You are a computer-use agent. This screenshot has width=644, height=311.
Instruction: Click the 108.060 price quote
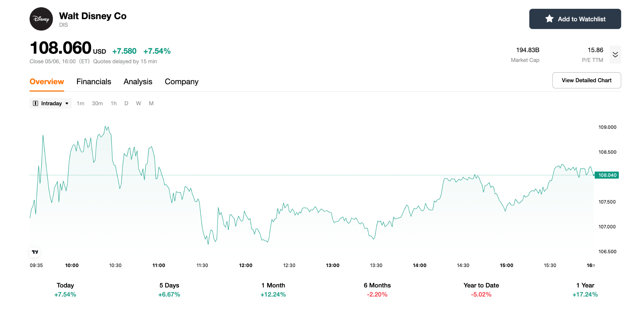click(60, 48)
